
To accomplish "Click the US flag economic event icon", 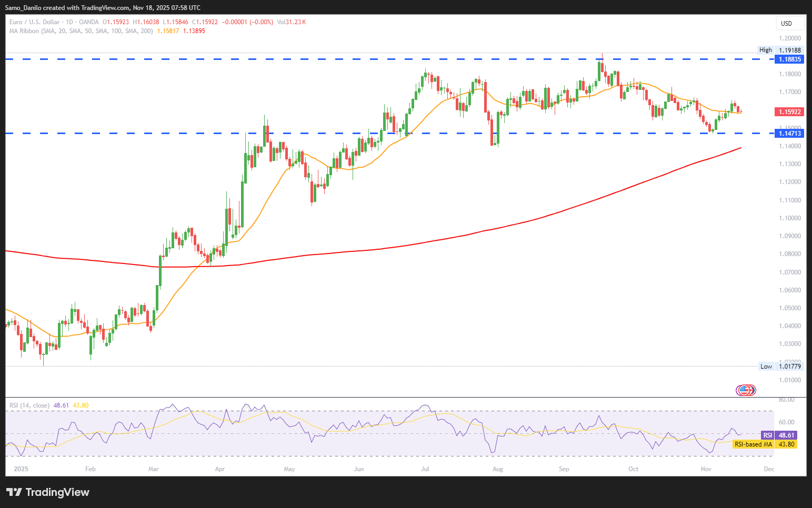I will pos(745,390).
